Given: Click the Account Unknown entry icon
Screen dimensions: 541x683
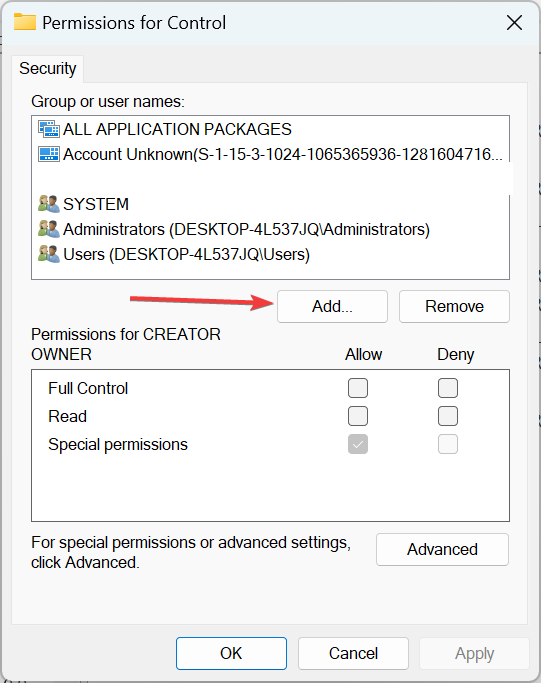Looking at the screenshot, I should point(49,154).
